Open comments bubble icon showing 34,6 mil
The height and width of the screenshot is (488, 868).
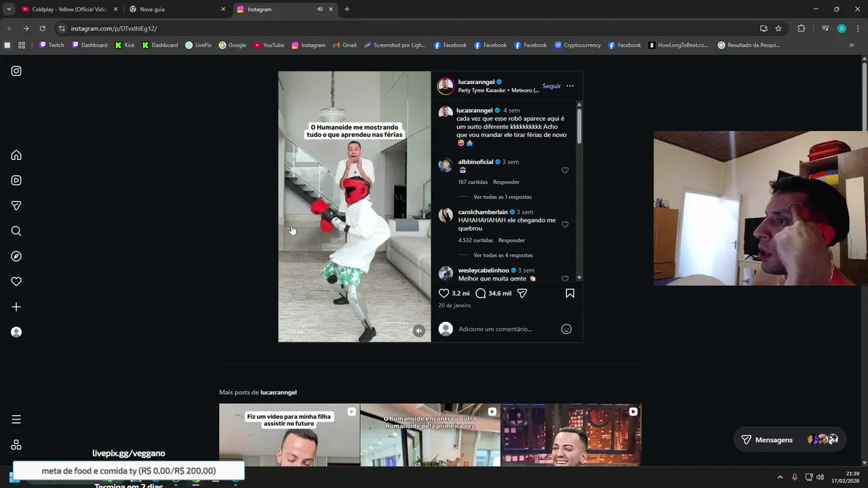(x=481, y=293)
